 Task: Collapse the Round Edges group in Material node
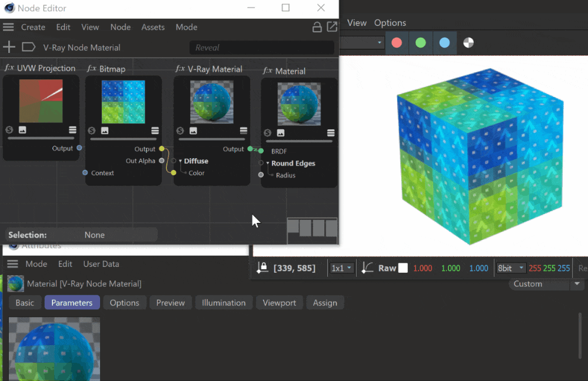(x=268, y=163)
